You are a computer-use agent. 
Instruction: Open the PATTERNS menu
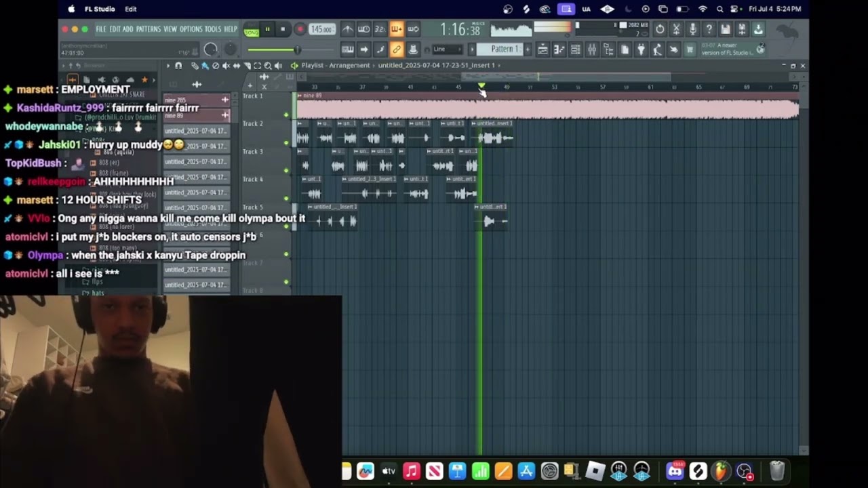[149, 29]
